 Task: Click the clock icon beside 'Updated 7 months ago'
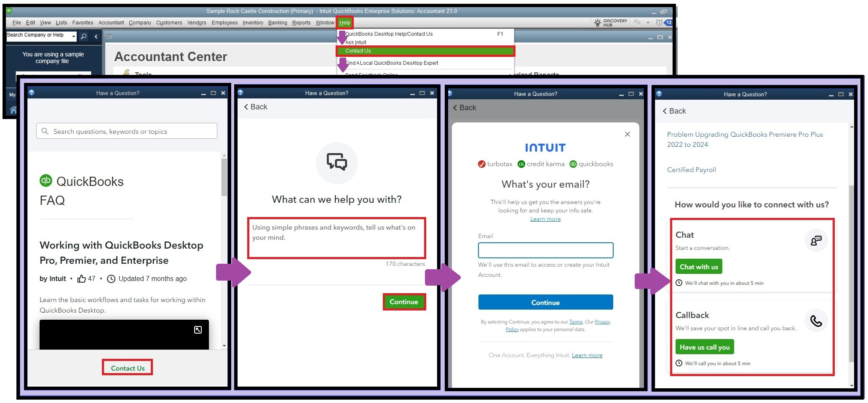pyautogui.click(x=111, y=279)
